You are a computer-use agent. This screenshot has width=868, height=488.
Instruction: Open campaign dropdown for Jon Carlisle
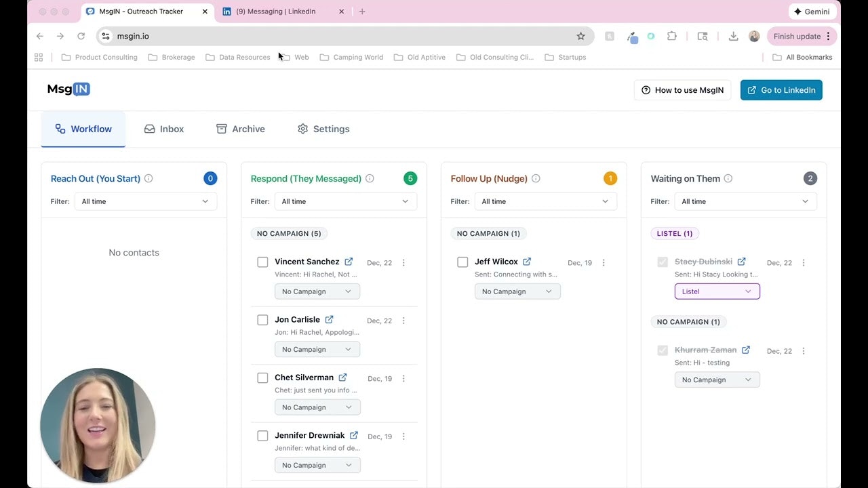pos(317,349)
